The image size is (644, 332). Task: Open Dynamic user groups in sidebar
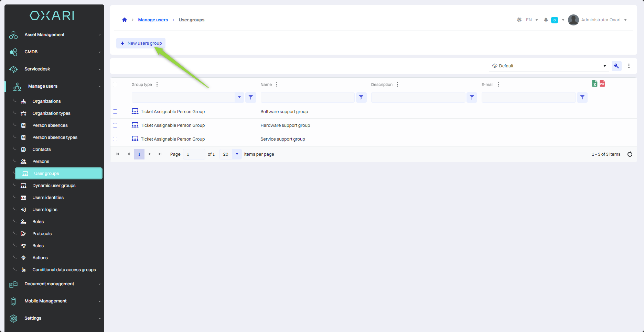point(54,186)
